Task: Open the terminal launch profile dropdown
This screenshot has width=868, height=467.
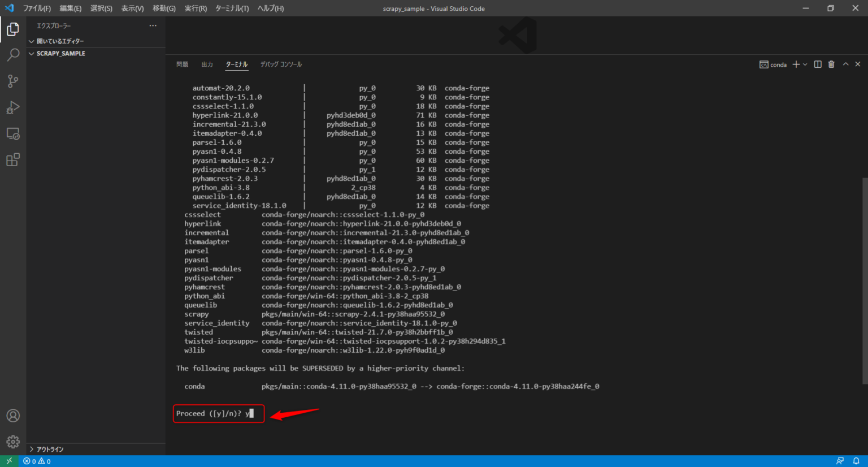Action: click(806, 64)
